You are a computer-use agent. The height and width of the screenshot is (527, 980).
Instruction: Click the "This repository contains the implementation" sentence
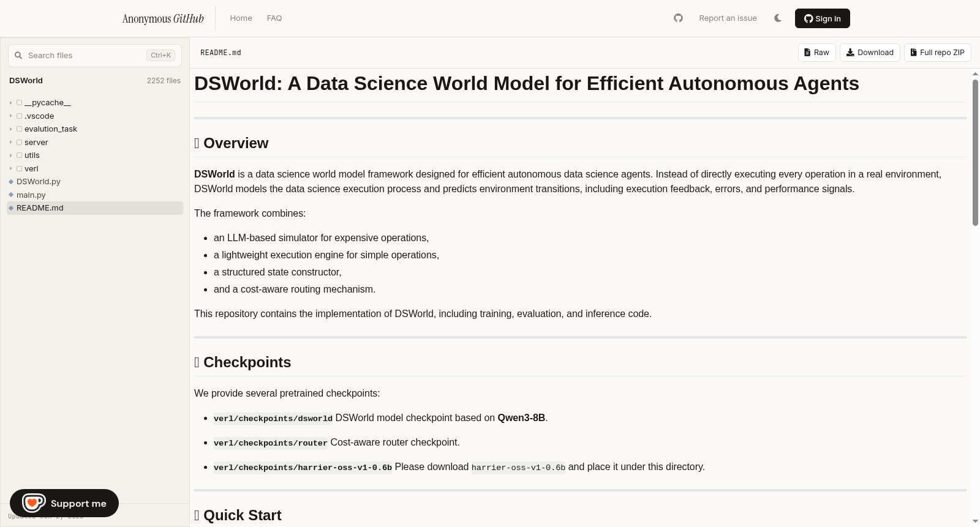[x=423, y=314]
